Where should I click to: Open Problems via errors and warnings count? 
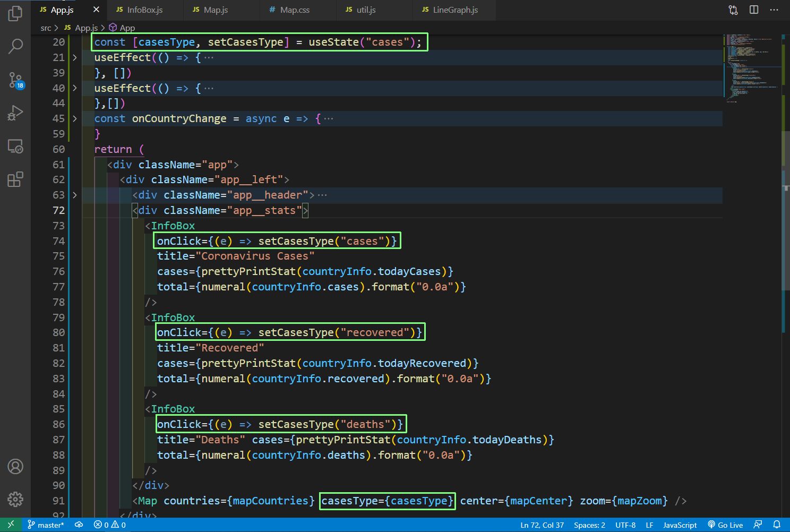[x=109, y=525]
